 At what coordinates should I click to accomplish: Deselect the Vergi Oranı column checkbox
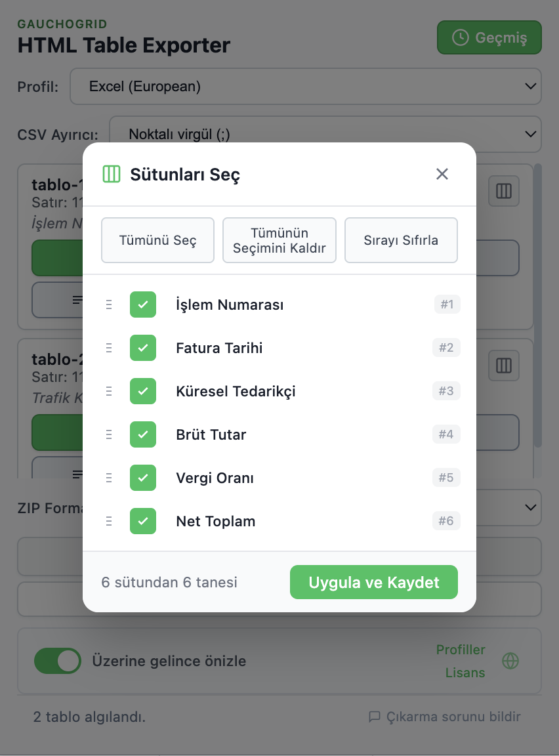point(143,478)
